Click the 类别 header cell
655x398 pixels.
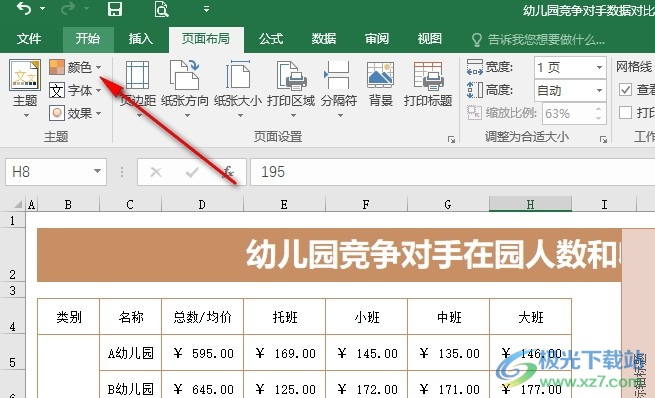(69, 317)
